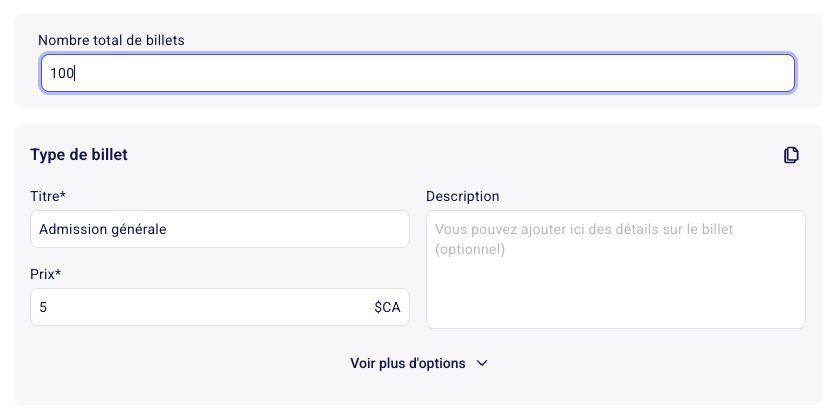The image size is (835, 414).
Task: Click the Vous pouvez ajouter placeholder line
Action: click(584, 230)
